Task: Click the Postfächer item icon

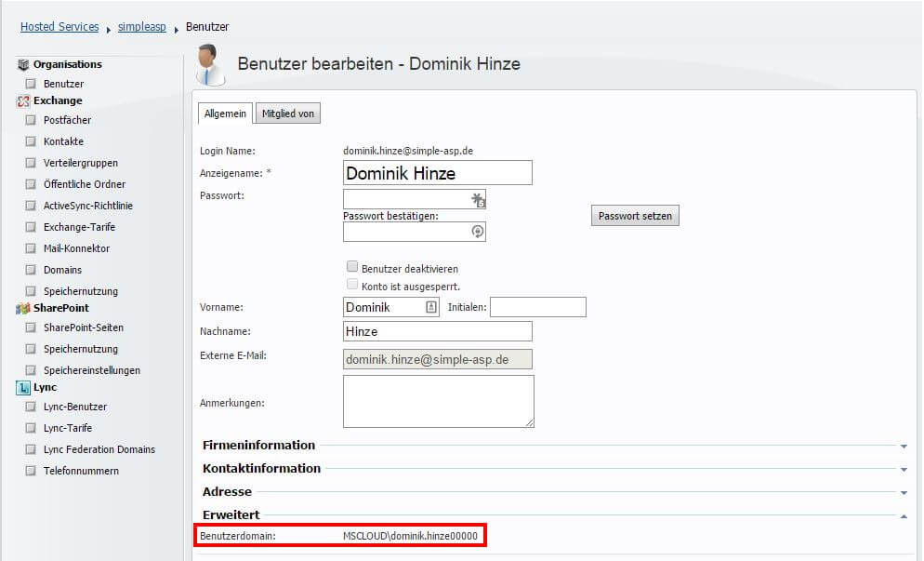Action: [30, 119]
